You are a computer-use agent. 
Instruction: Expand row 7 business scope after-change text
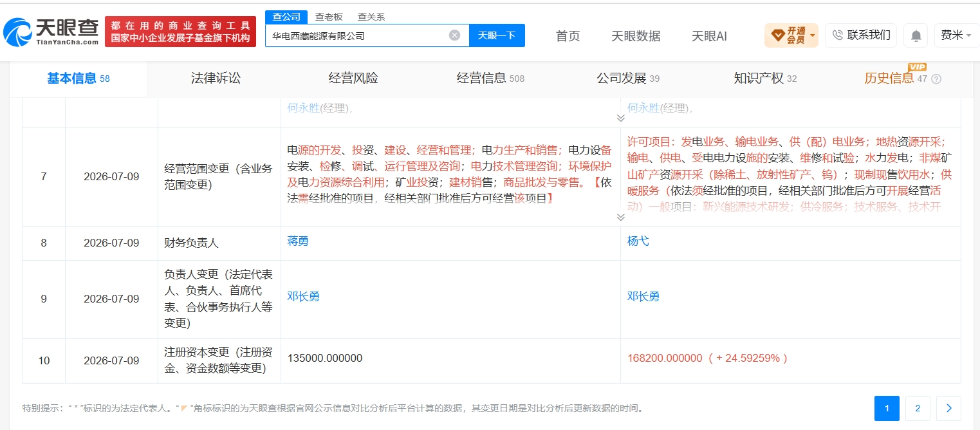[x=620, y=218]
